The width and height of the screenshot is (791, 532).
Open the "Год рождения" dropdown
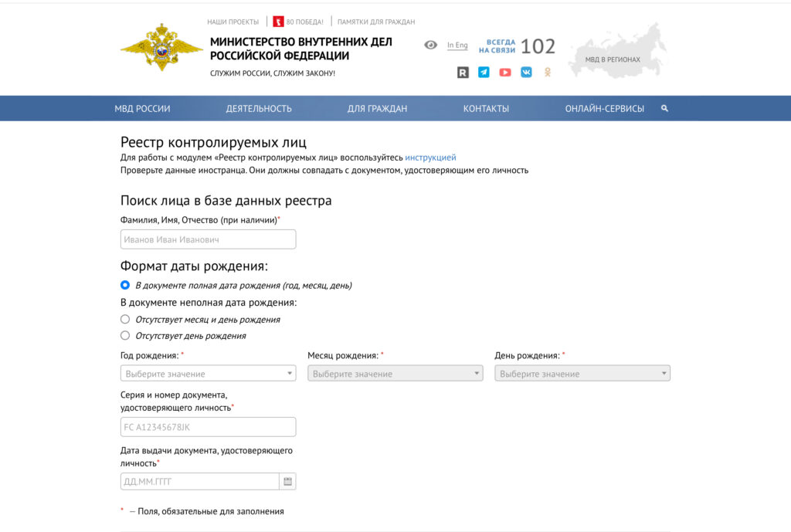tap(208, 373)
